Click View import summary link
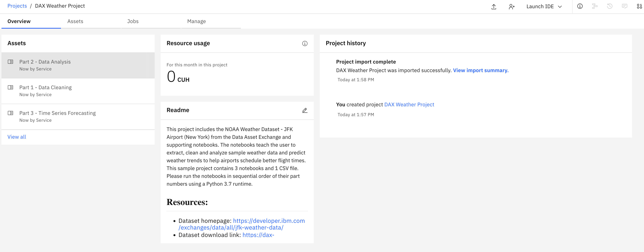 481,70
